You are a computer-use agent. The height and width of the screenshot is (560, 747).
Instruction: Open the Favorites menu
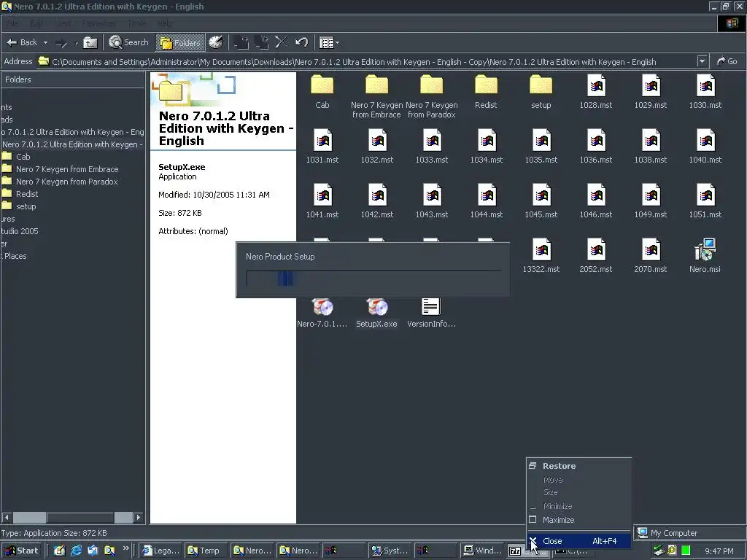[98, 23]
